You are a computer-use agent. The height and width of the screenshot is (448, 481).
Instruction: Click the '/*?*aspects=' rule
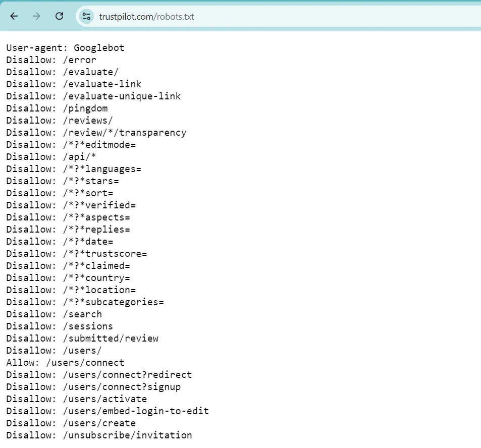click(x=96, y=217)
